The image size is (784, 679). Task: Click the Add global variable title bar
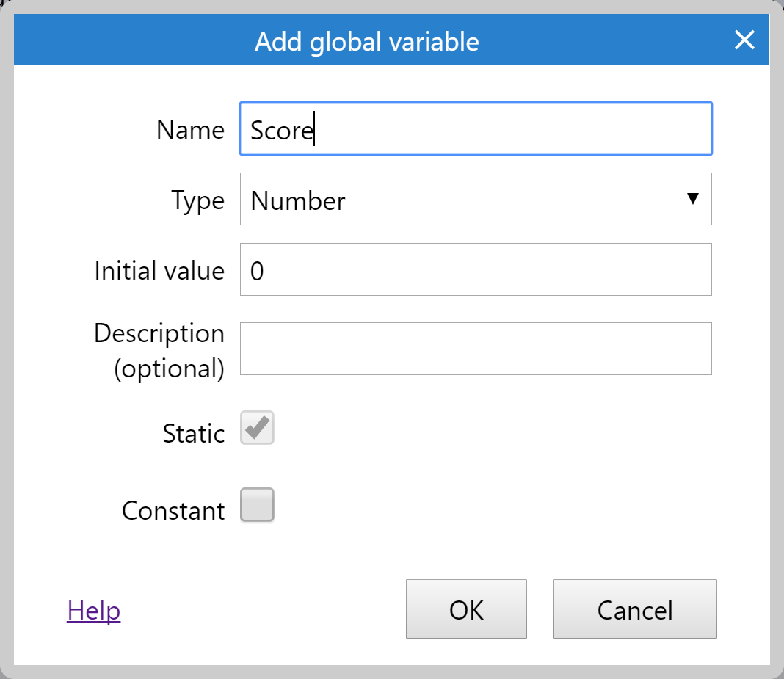tap(366, 41)
